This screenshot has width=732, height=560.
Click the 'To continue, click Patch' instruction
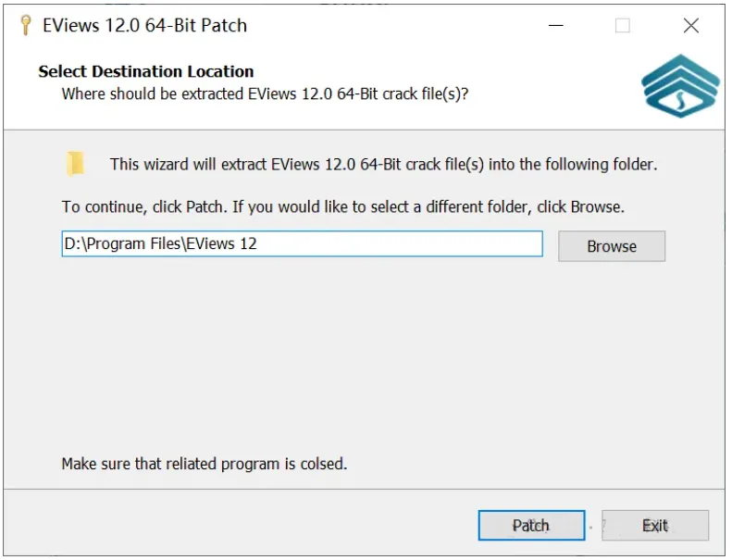[342, 206]
